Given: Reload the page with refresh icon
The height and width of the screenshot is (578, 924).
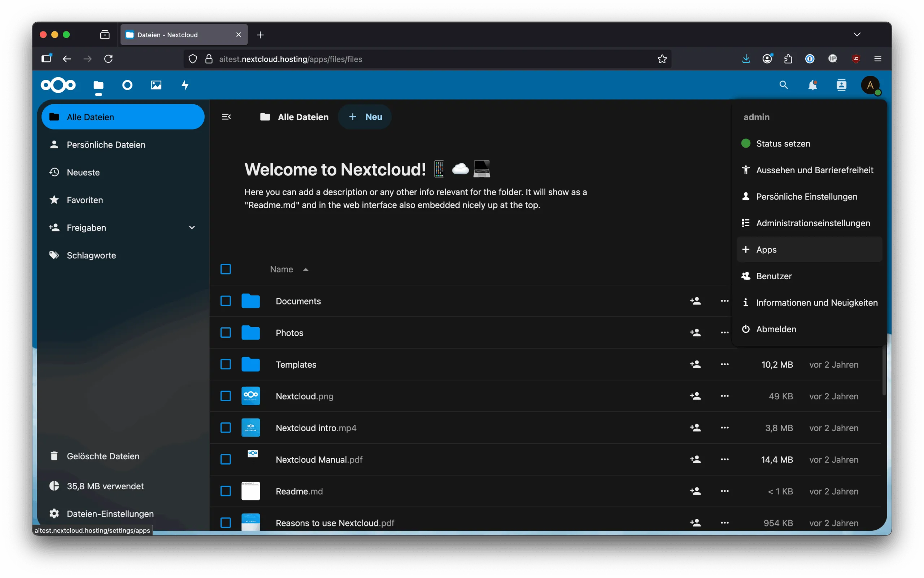Looking at the screenshot, I should pos(109,59).
